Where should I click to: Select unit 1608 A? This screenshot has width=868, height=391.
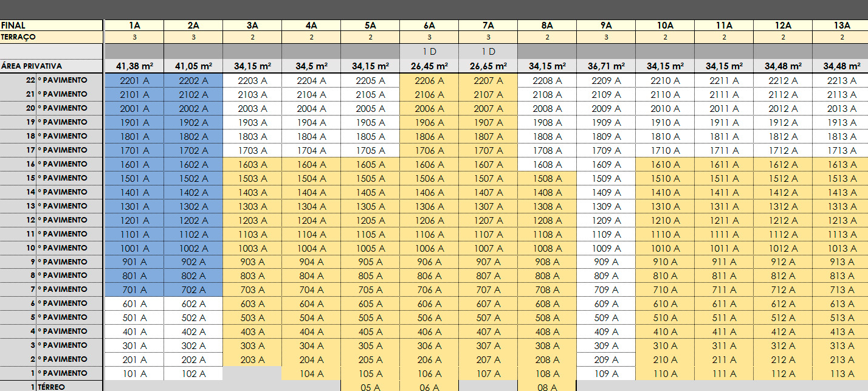point(547,164)
